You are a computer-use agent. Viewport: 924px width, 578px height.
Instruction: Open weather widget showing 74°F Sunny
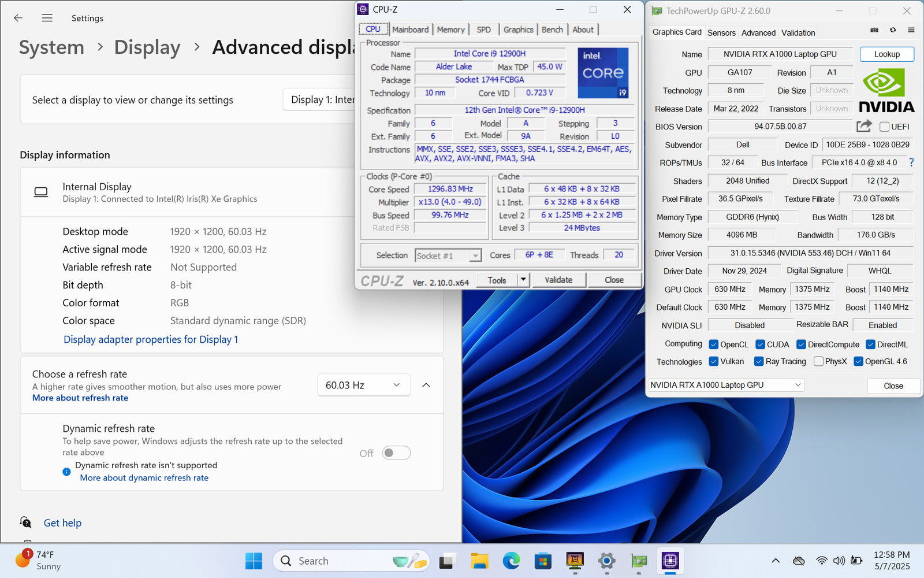tap(38, 560)
